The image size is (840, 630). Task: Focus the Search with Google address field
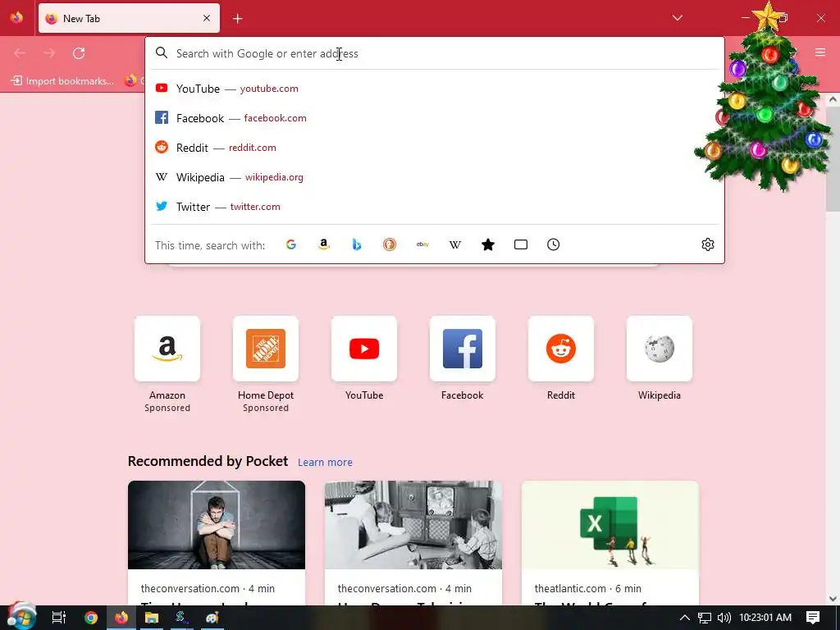[435, 53]
